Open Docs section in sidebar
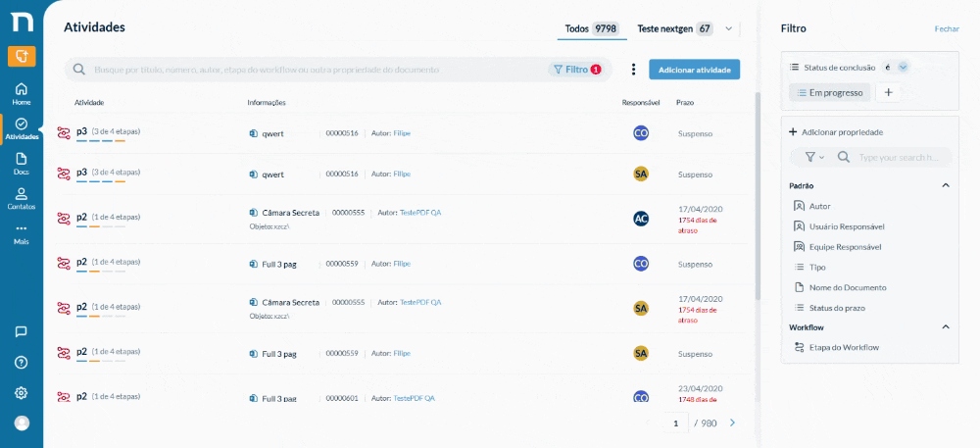The image size is (980, 448). (x=22, y=164)
